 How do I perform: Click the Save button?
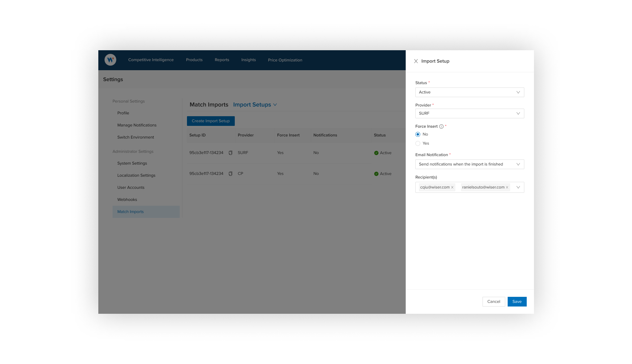[517, 302]
